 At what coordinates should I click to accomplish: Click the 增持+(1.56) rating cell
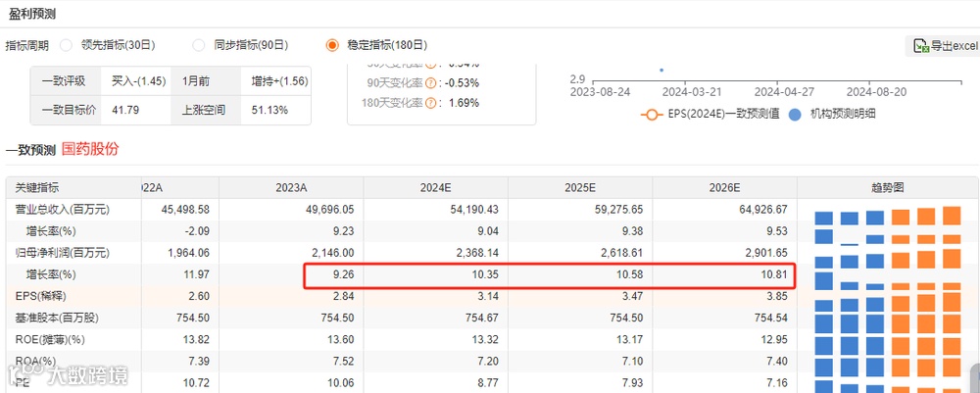click(279, 81)
